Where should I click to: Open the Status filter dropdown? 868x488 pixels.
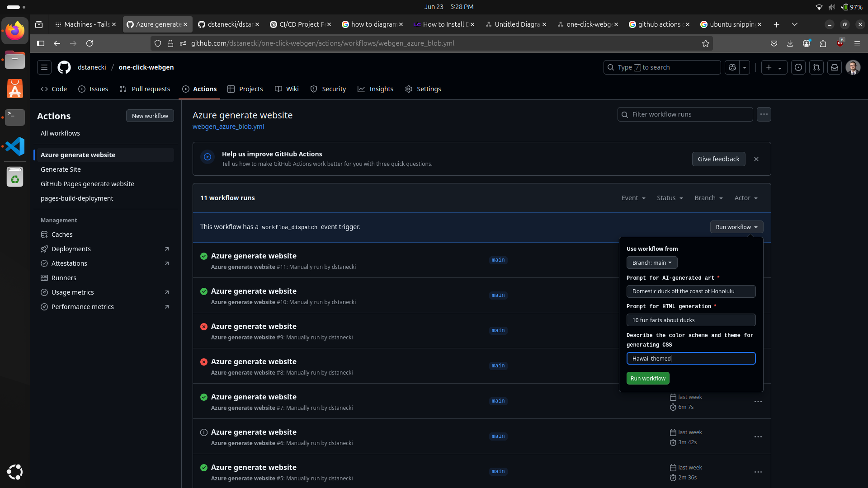[x=670, y=198]
